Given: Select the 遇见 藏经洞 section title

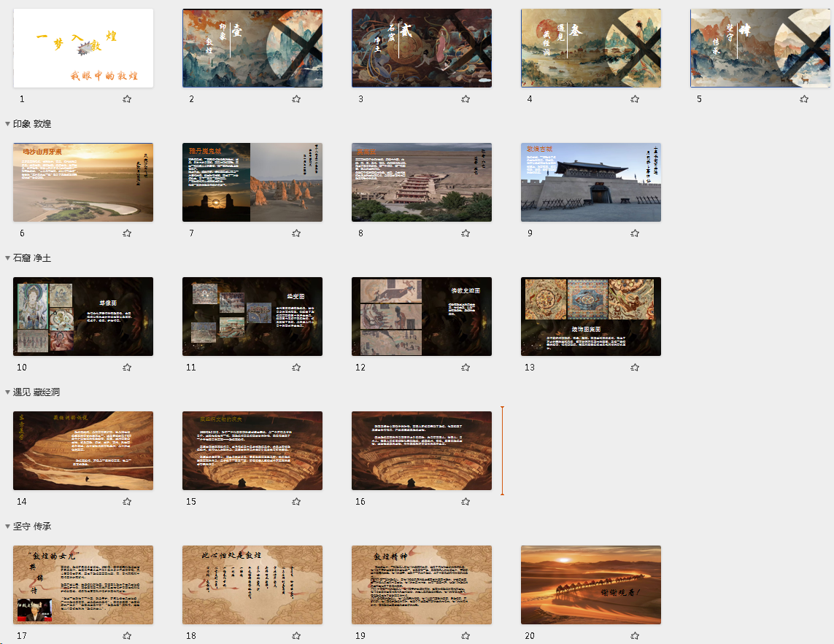Looking at the screenshot, I should (x=36, y=392).
